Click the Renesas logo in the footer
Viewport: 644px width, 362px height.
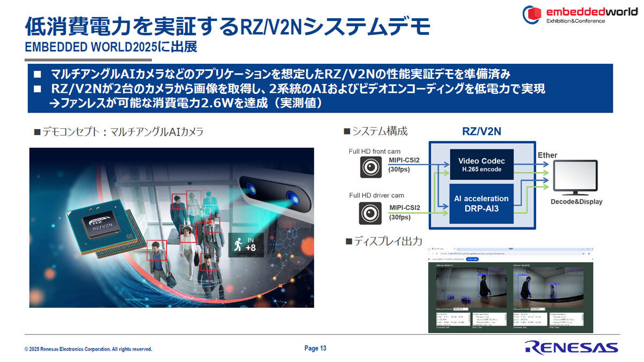click(571, 348)
